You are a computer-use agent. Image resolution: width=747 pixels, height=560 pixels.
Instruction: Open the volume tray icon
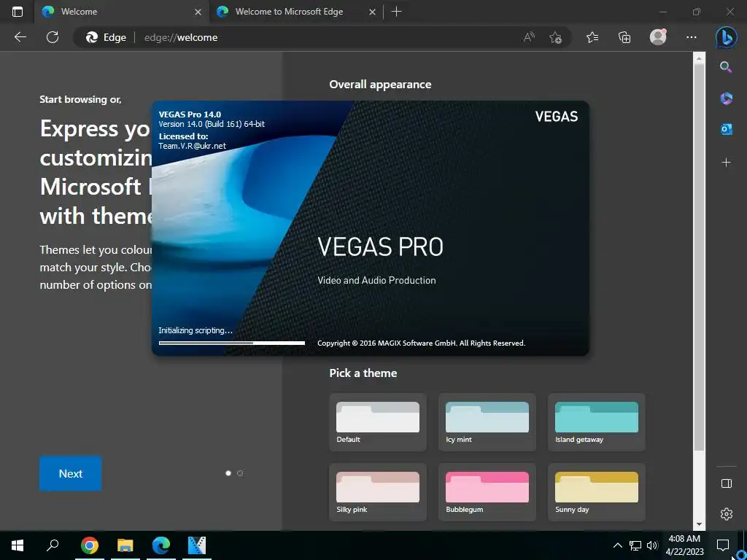pos(652,545)
